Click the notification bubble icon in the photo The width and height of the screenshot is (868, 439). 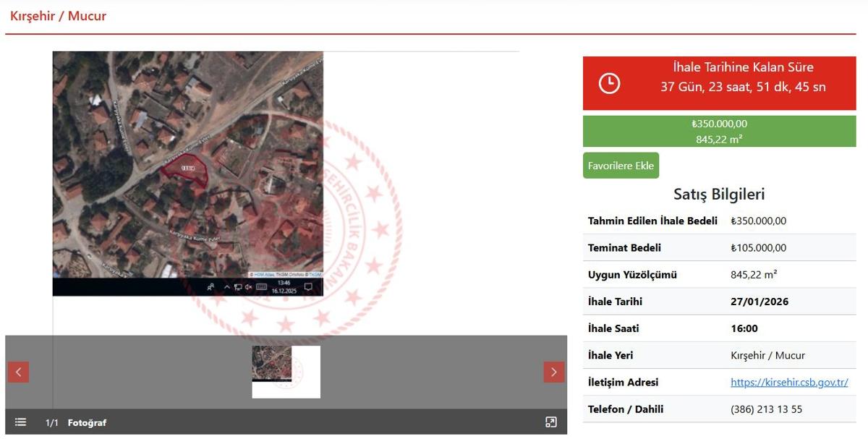pyautogui.click(x=308, y=287)
